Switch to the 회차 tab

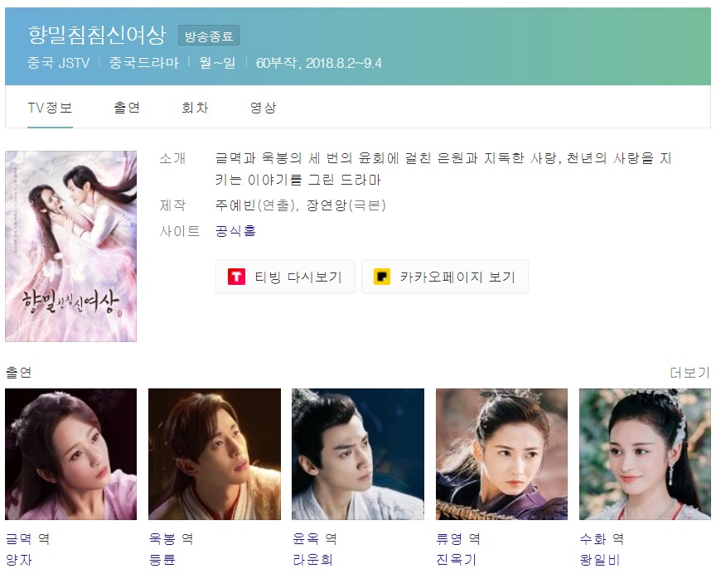pos(195,108)
